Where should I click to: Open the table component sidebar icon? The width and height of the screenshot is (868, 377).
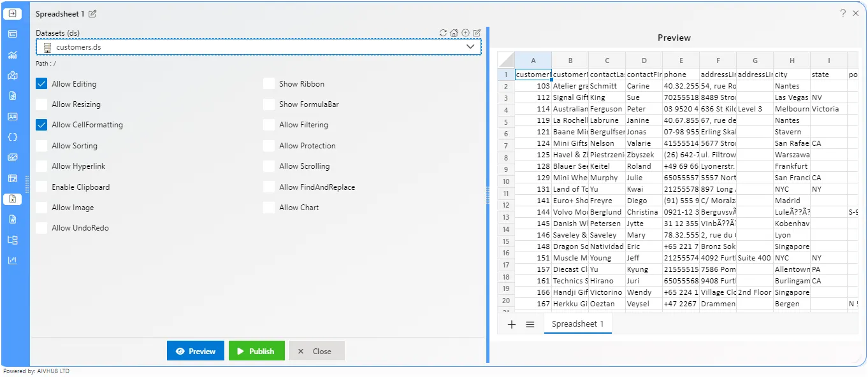coord(12,34)
